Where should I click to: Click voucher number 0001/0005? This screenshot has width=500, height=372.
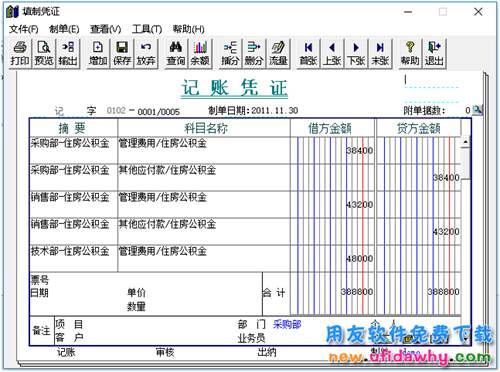click(x=159, y=112)
